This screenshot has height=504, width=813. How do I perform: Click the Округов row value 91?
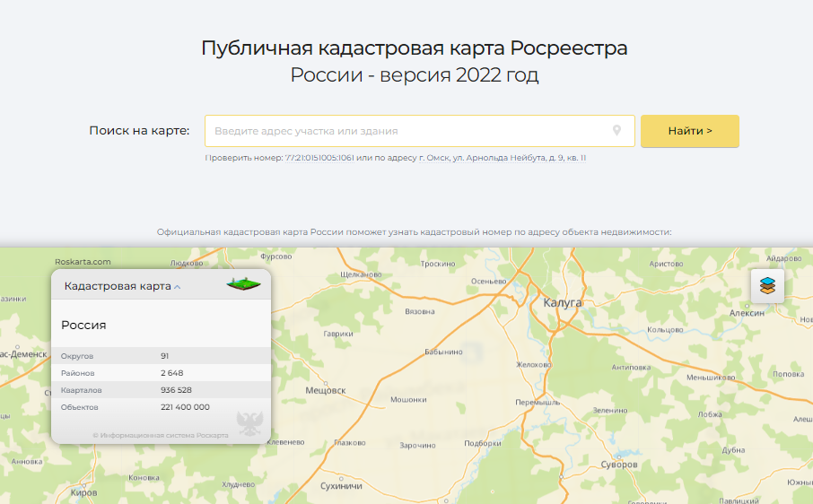point(165,356)
